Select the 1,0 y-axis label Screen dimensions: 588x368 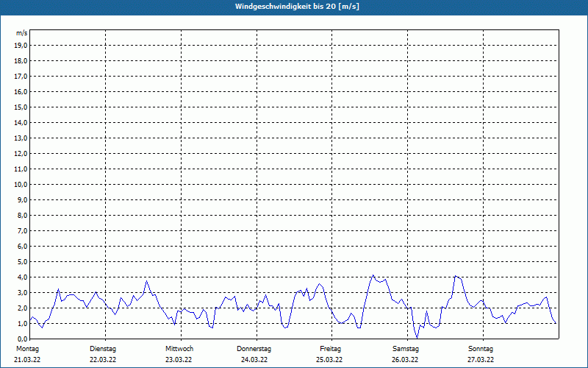tap(22, 323)
